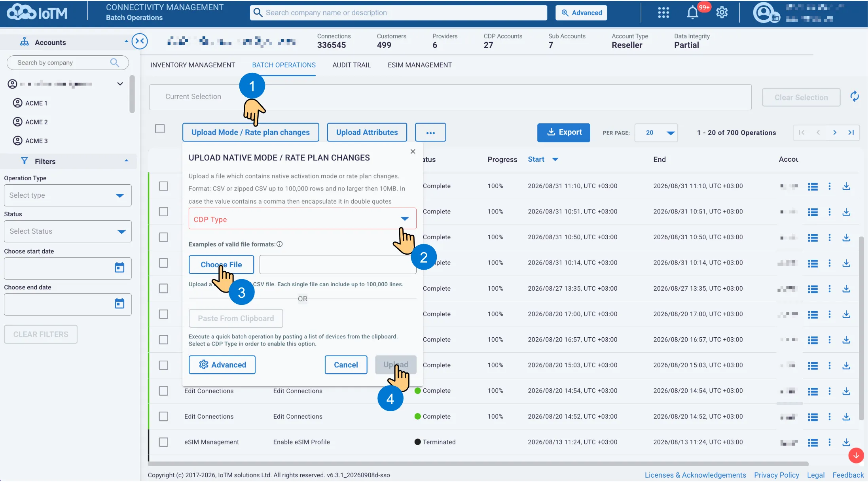Click info icon beside valid file formats
The image size is (868, 482).
pos(280,244)
